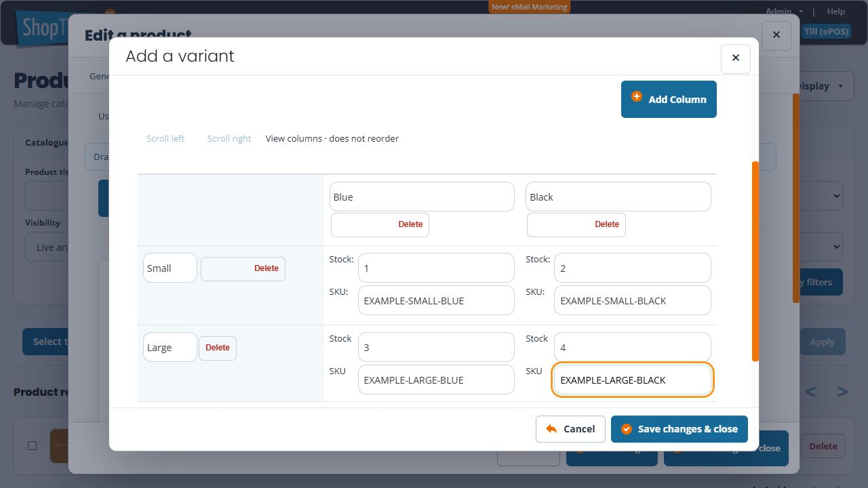Click the checkmark icon on Save changes
The height and width of the screenshot is (488, 868).
pyautogui.click(x=627, y=429)
